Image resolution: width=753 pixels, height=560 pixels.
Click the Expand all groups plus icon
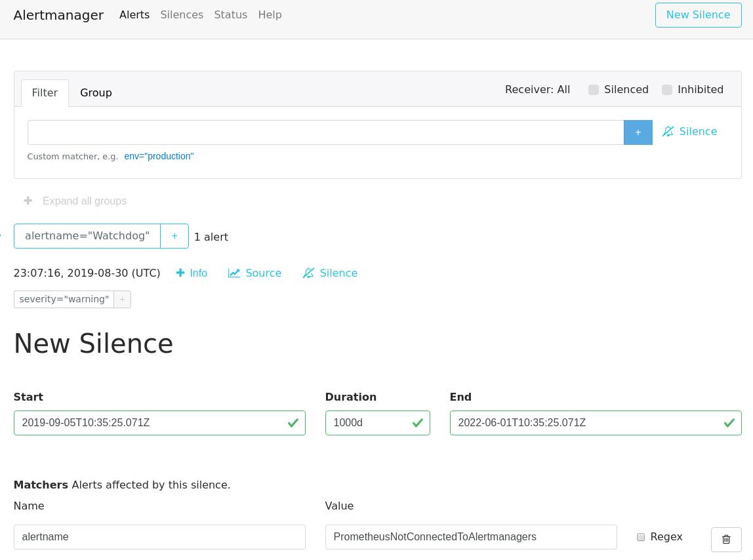coord(28,201)
